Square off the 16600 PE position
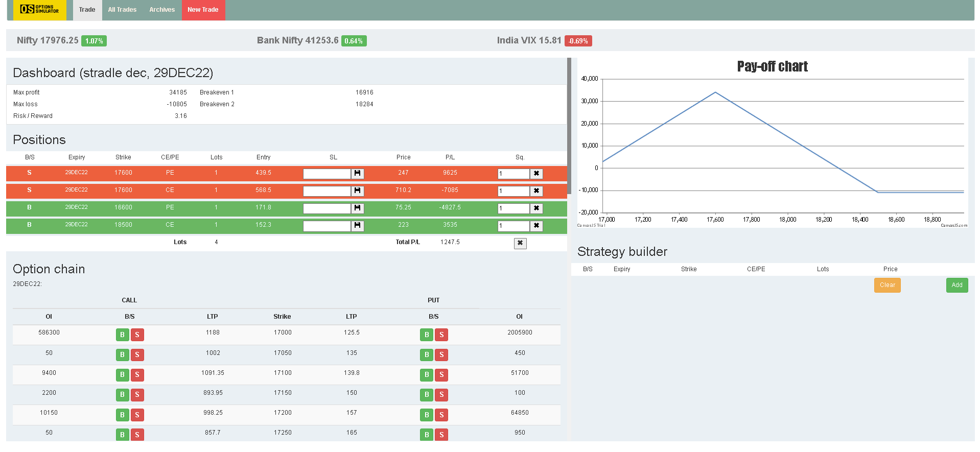The height and width of the screenshot is (452, 980). pyautogui.click(x=536, y=208)
